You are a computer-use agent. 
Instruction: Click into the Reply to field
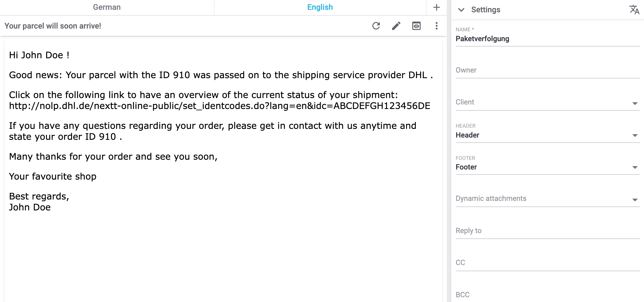[x=547, y=231]
